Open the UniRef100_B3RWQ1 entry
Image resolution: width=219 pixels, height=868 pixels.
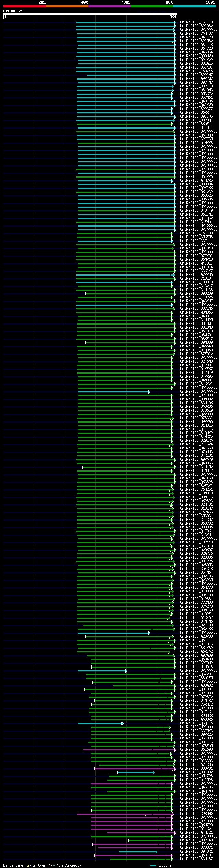tap(196, 120)
